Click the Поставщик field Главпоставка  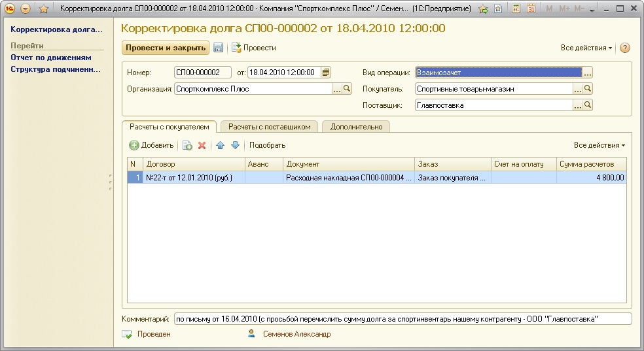click(x=494, y=105)
